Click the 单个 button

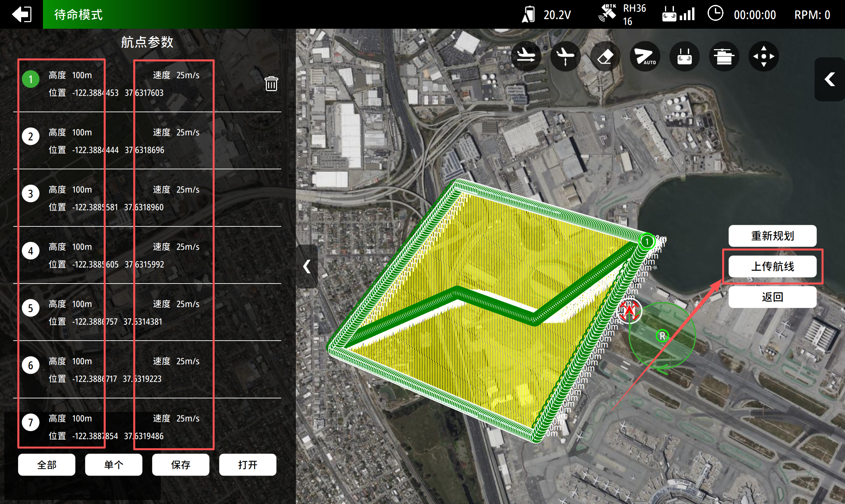click(x=114, y=465)
